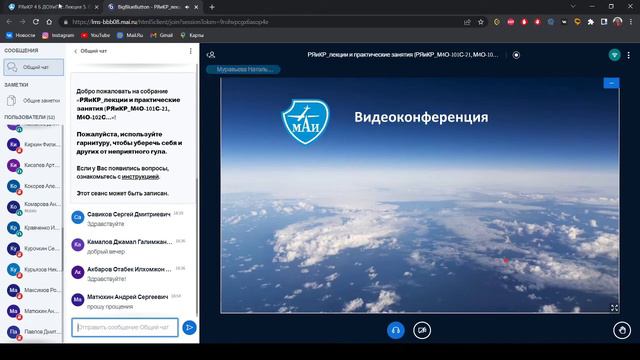Toggle the users list panel icon
Screen dimensions: 640x360
(211, 55)
